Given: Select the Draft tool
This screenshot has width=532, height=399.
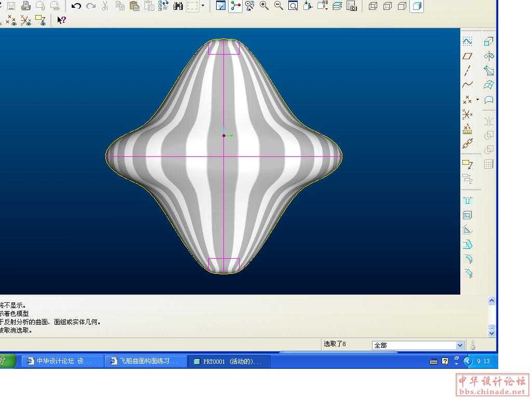Looking at the screenshot, I should tap(468, 244).
